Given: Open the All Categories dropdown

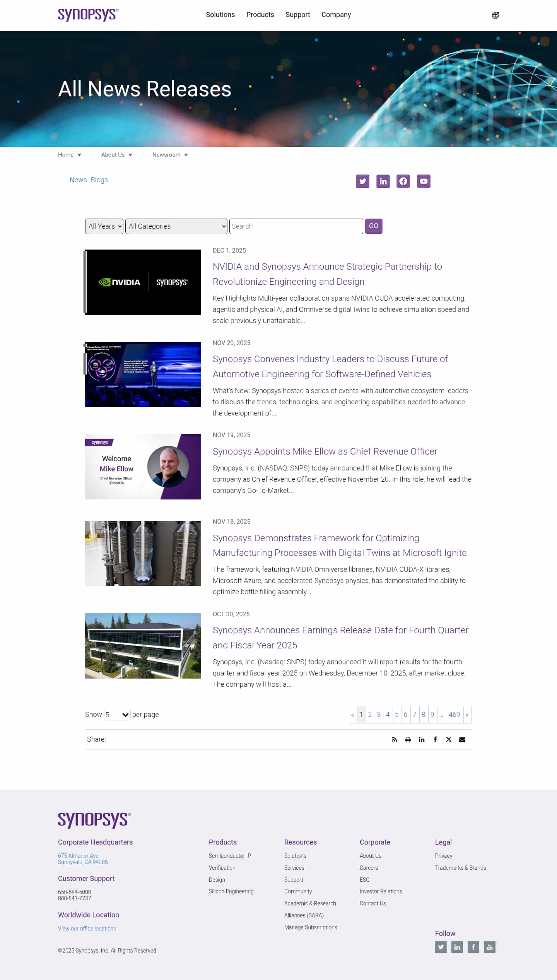Looking at the screenshot, I should pos(176,226).
